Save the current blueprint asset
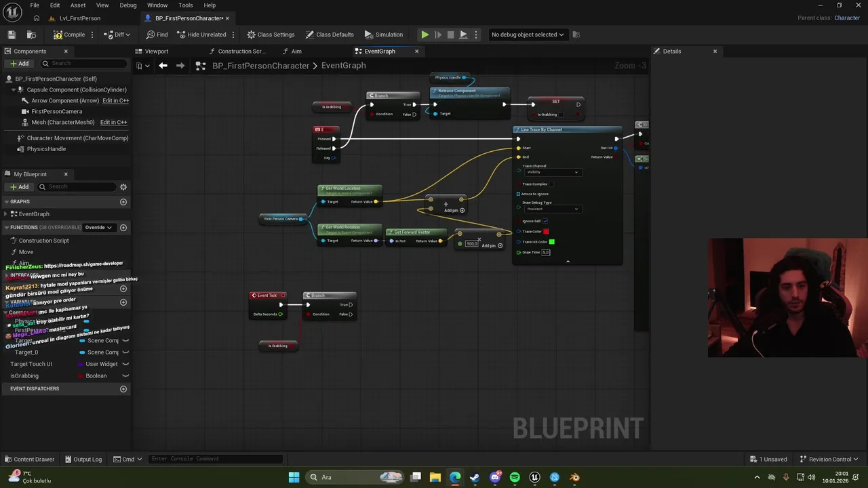868x488 pixels. pyautogui.click(x=12, y=35)
